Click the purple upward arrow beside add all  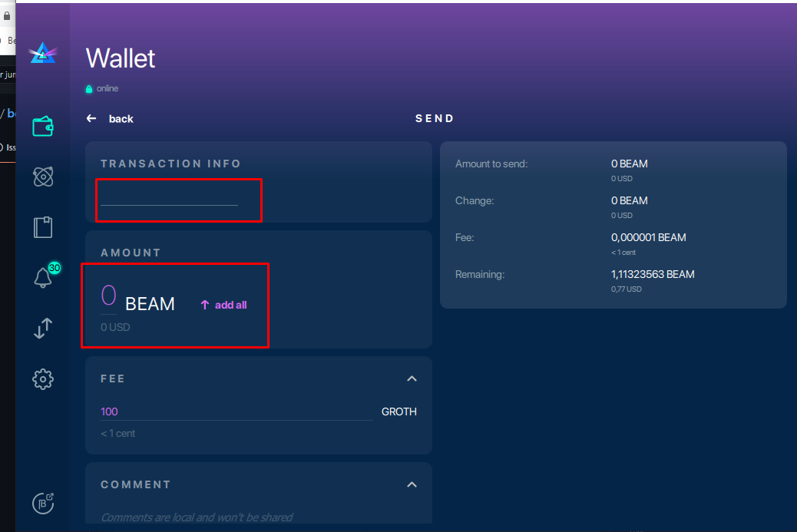(203, 304)
